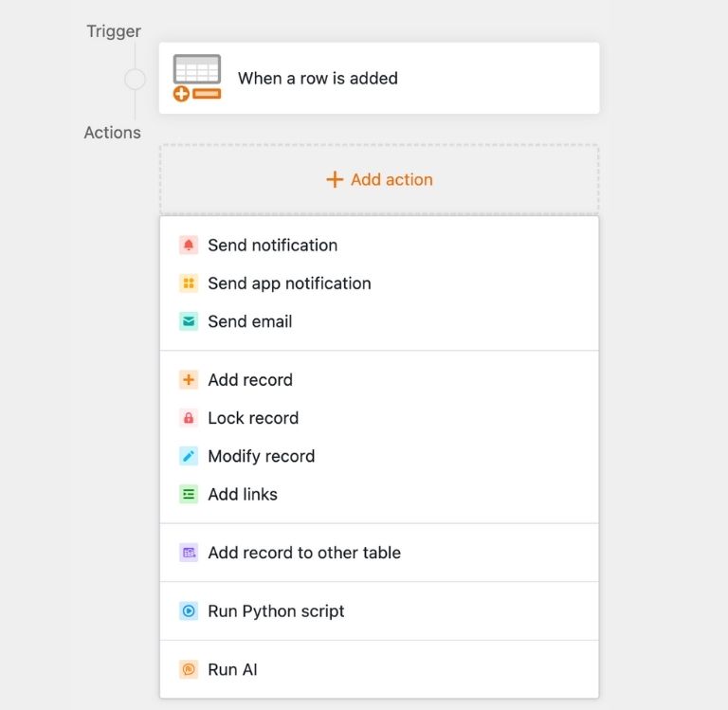
Task: Click the red bell icon for Send notification
Action: (189, 245)
